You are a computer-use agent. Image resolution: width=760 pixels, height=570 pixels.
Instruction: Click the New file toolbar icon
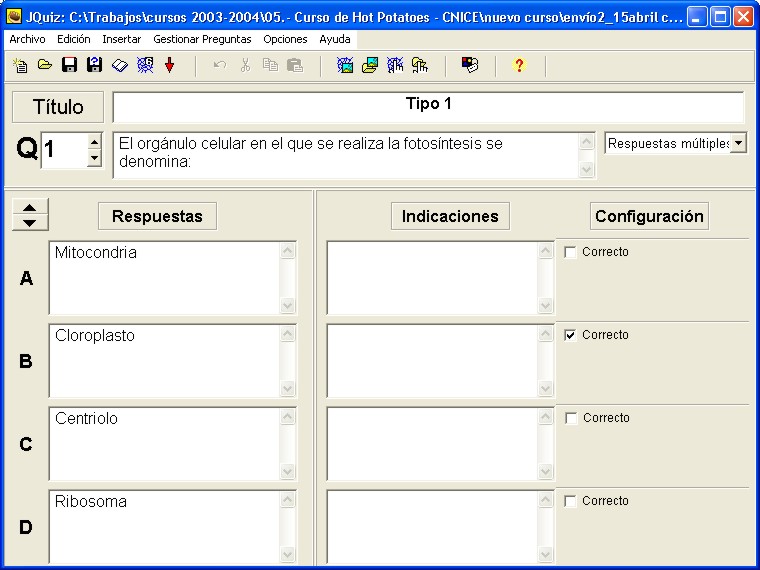[20, 66]
